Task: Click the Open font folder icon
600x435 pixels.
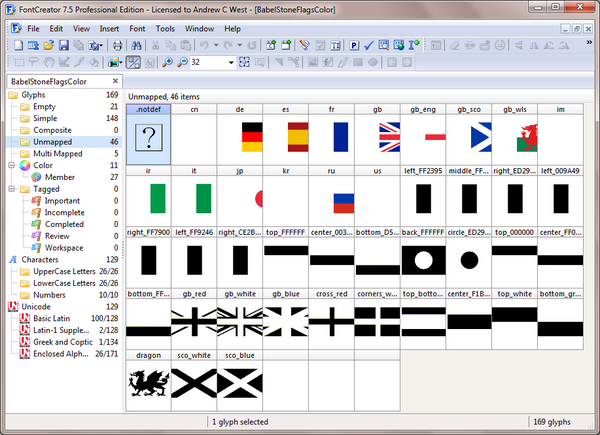Action: click(49, 46)
